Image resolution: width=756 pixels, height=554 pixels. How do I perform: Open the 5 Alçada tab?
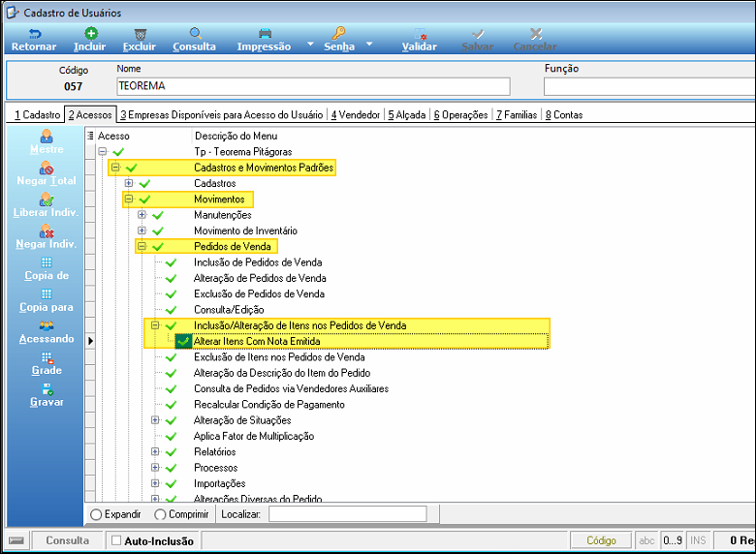pyautogui.click(x=407, y=114)
